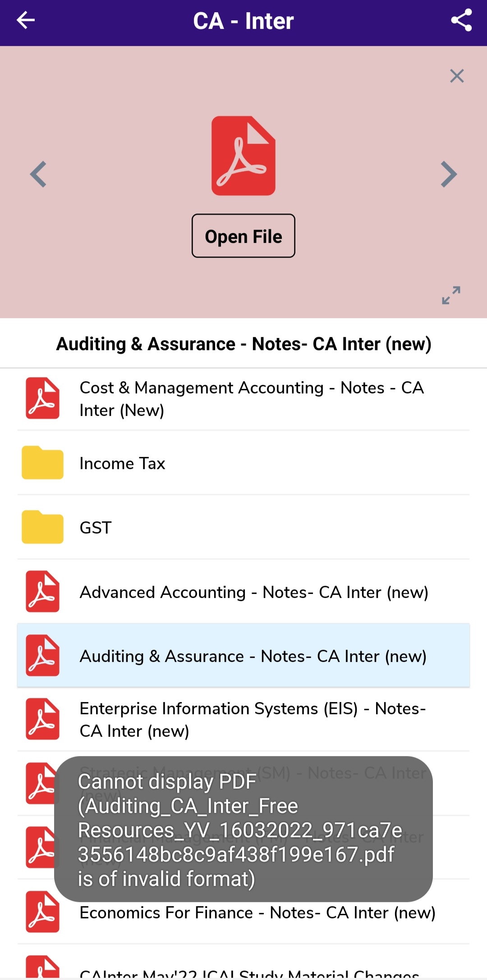
Task: Open Enterprise Information Systems (EIS) notes
Action: [253, 720]
